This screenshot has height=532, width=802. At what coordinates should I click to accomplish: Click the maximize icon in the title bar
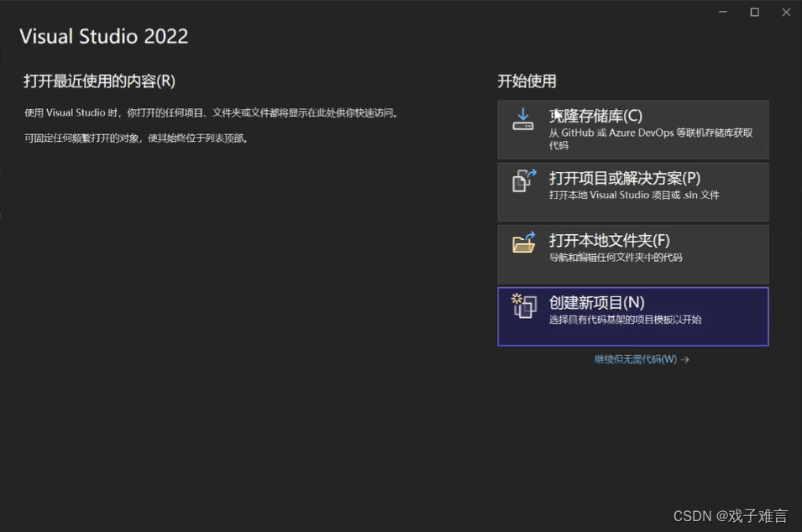753,12
